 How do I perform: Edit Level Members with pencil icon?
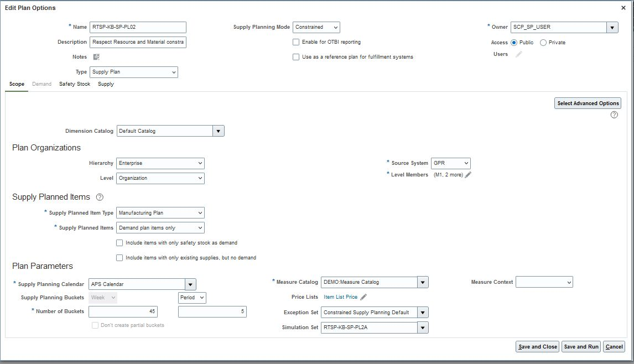[x=468, y=175]
